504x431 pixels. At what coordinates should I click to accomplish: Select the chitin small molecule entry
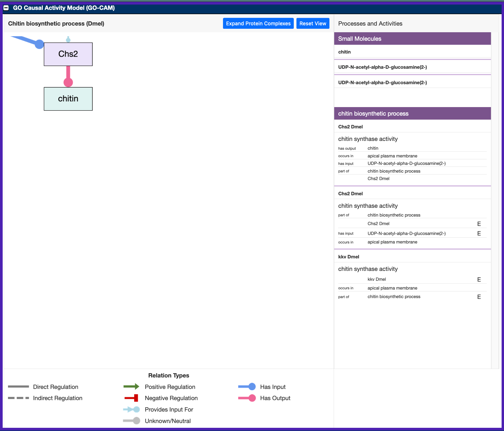[344, 52]
